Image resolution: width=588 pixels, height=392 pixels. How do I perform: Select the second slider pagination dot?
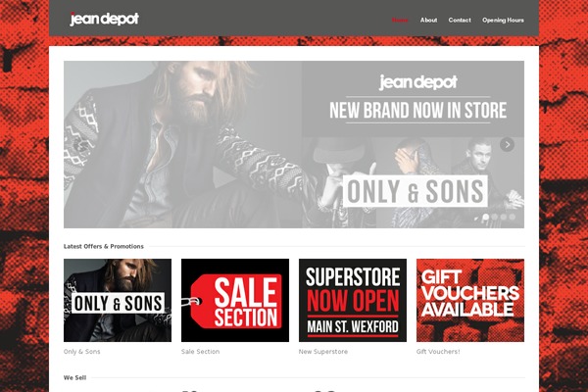click(x=495, y=217)
